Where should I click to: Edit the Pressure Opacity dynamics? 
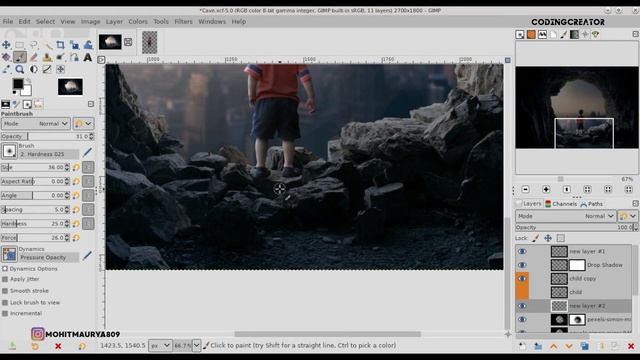pyautogui.click(x=87, y=256)
